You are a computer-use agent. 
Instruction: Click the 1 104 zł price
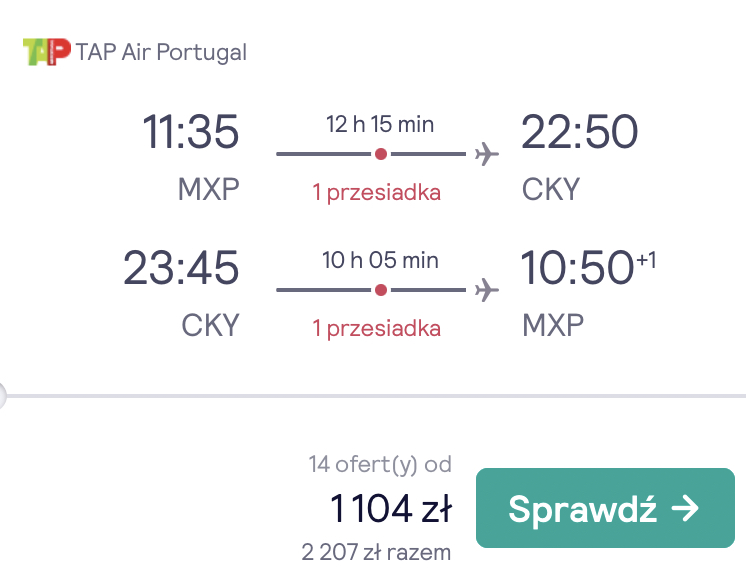391,508
